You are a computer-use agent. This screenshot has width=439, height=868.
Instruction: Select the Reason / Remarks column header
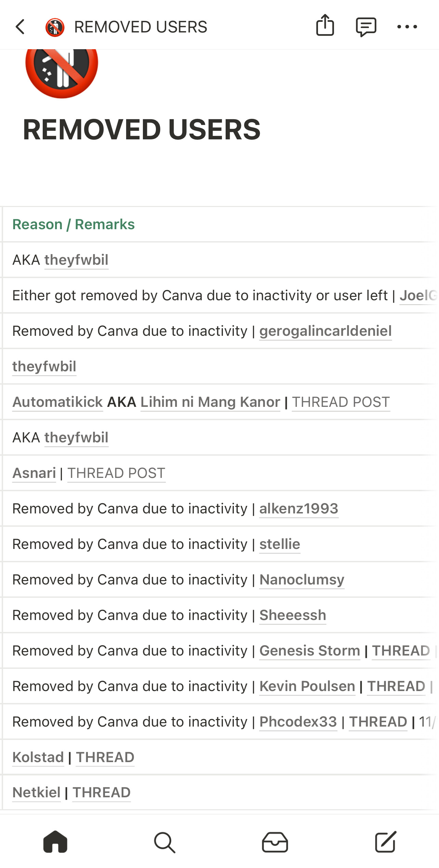74,224
